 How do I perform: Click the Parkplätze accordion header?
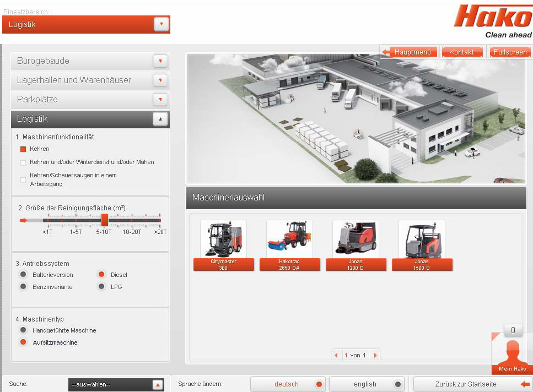(90, 100)
